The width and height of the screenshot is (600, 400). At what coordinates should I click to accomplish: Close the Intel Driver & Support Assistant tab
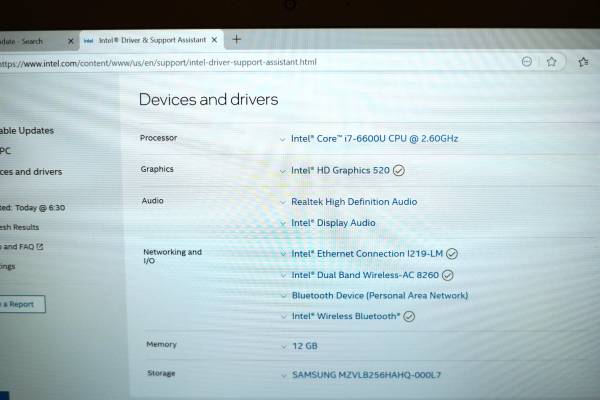pyautogui.click(x=214, y=40)
